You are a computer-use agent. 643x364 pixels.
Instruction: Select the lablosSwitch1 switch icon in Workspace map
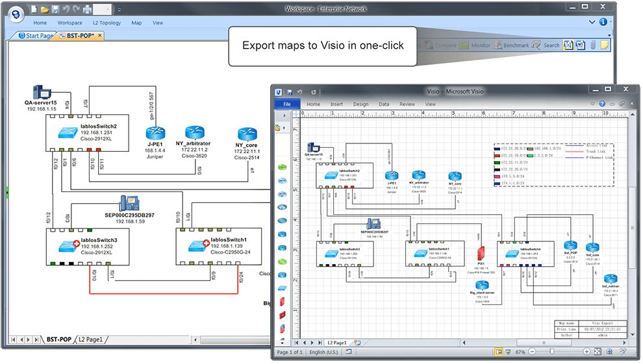click(199, 246)
